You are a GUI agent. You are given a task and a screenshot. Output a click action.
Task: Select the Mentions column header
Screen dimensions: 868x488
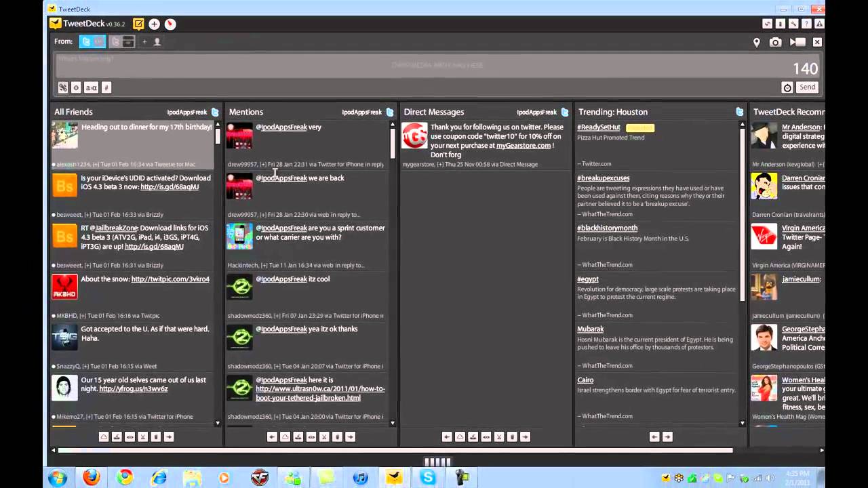246,112
